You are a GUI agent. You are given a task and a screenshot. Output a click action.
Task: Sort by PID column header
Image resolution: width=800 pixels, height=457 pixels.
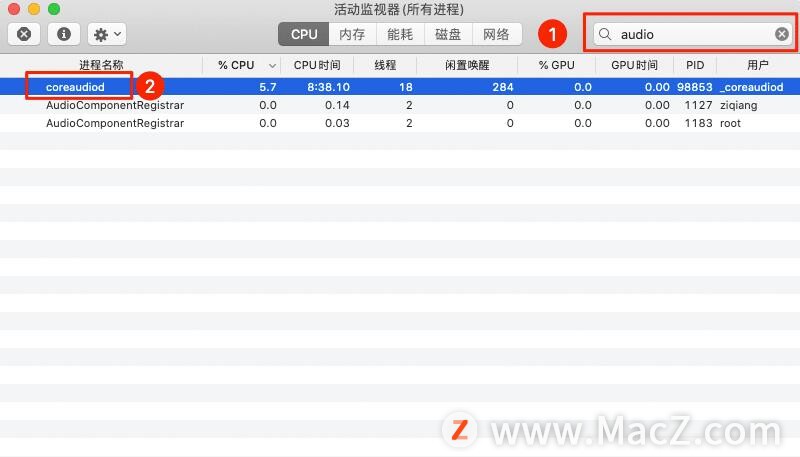(x=695, y=65)
